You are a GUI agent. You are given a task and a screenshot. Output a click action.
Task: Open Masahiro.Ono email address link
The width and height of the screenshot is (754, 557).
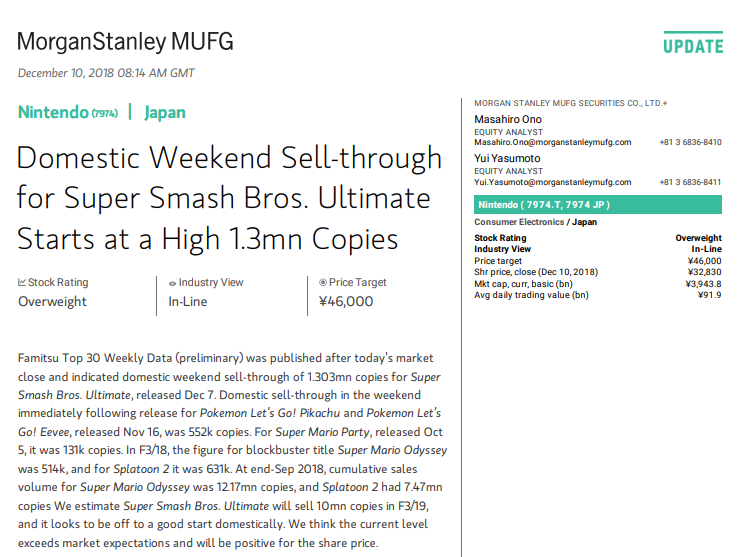tap(553, 142)
